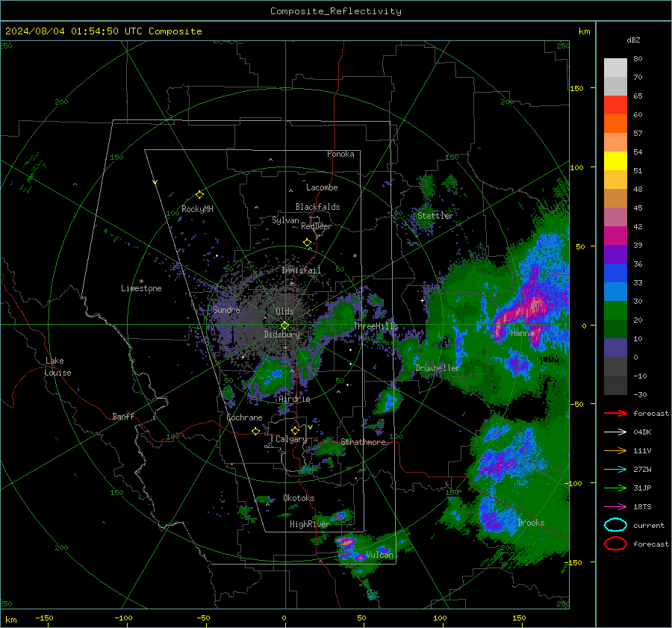The height and width of the screenshot is (628, 672).
Task: Click the magenta 18TS arrow symbol
Action: [x=615, y=507]
